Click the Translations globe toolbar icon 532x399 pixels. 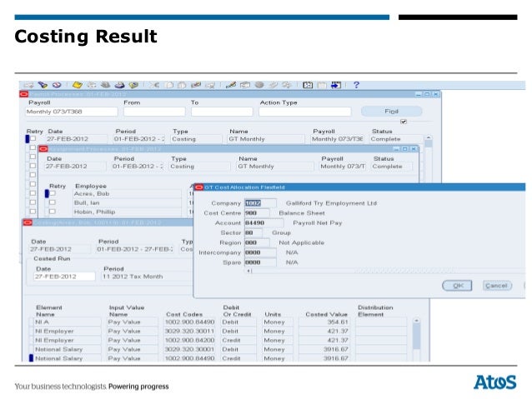click(259, 85)
